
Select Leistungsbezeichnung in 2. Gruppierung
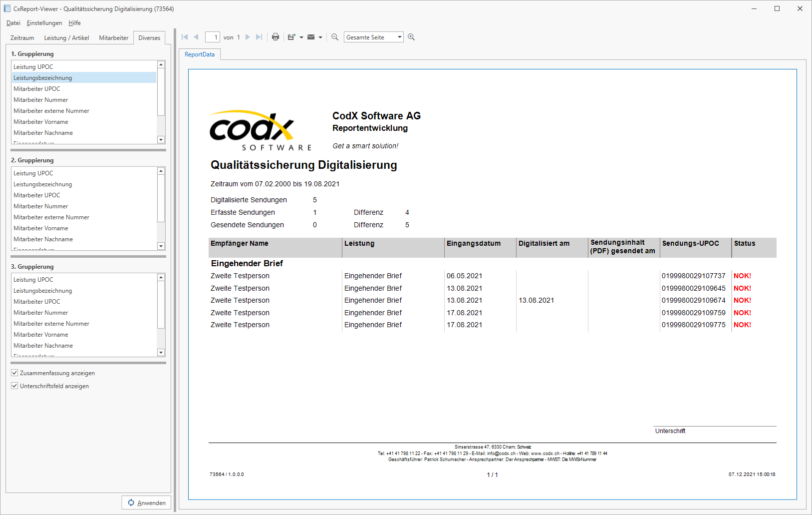click(84, 184)
